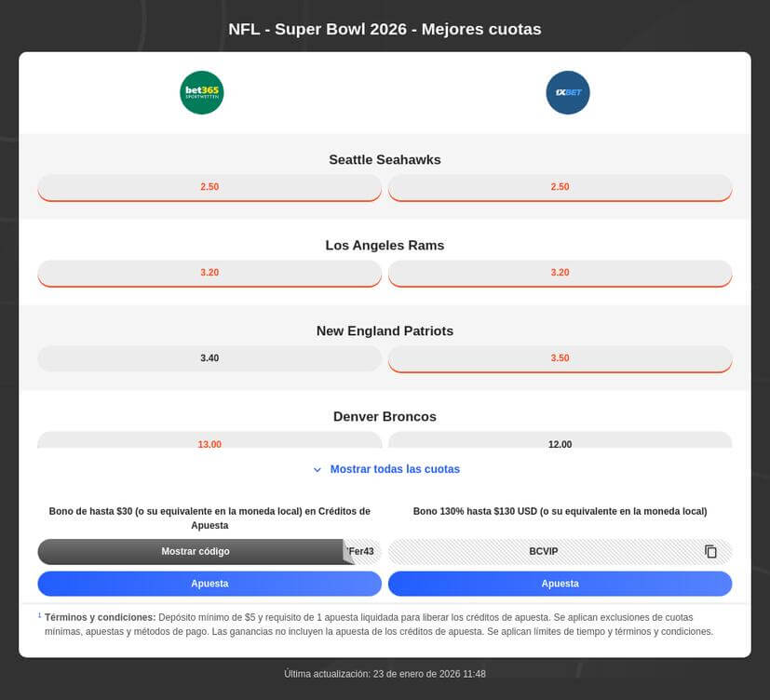Viewport: 770px width, 700px height.
Task: Click the bet365 logo
Action: 201,92
